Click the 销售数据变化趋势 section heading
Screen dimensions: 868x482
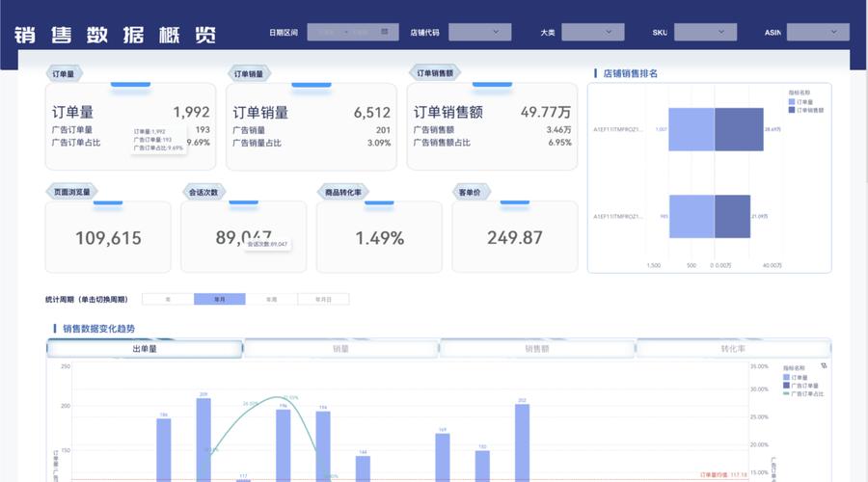98,328
